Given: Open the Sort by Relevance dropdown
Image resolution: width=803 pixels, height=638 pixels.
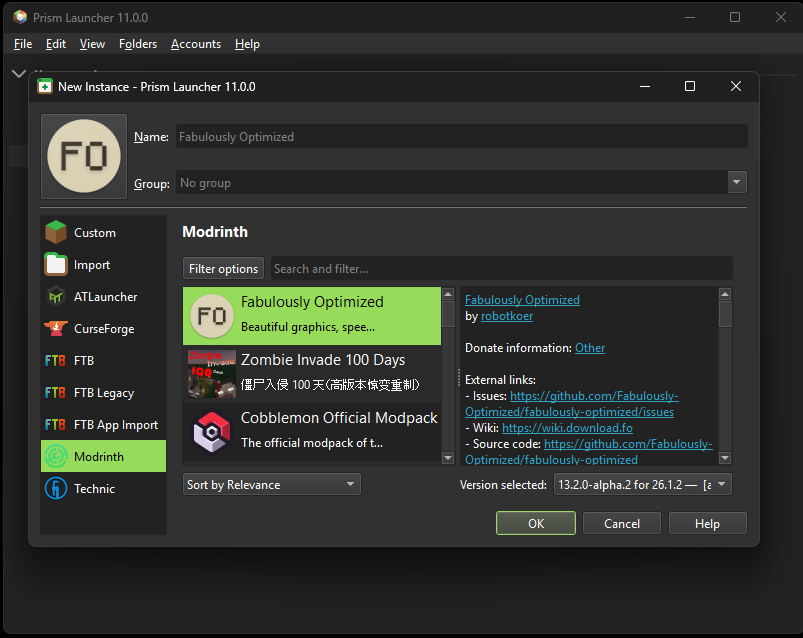Looking at the screenshot, I should tap(271, 484).
